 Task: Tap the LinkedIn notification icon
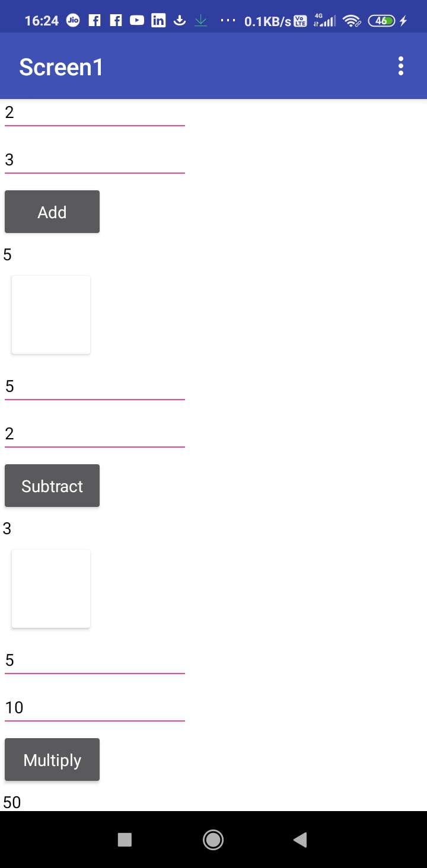(158, 21)
